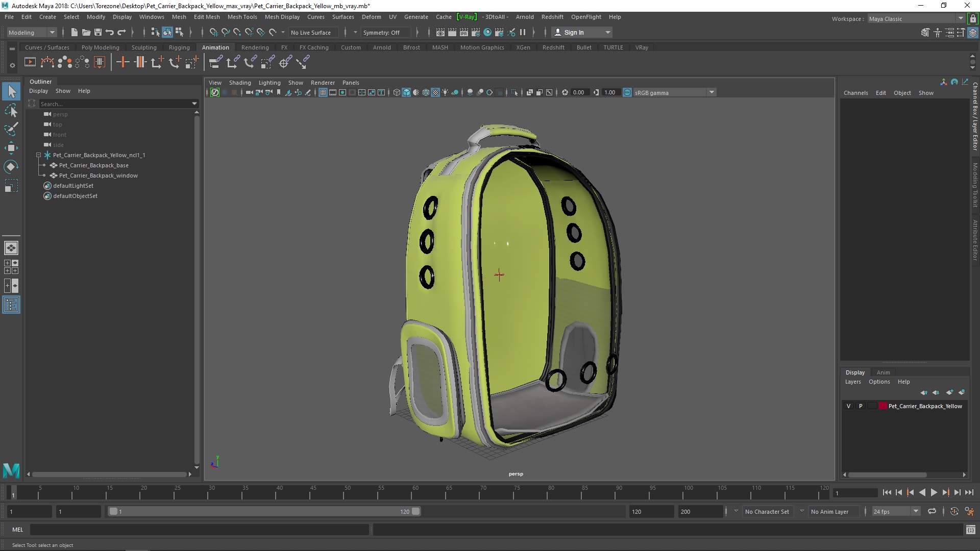Go to start of playback range
Image resolution: width=980 pixels, height=551 pixels.
(887, 492)
